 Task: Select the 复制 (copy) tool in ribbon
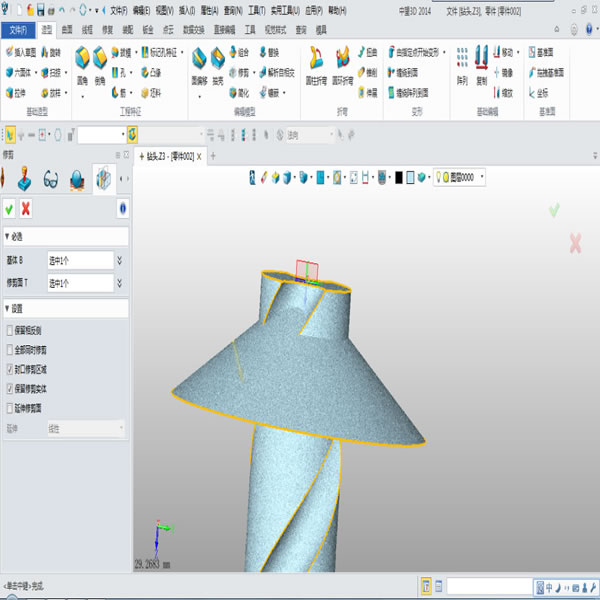(x=483, y=61)
